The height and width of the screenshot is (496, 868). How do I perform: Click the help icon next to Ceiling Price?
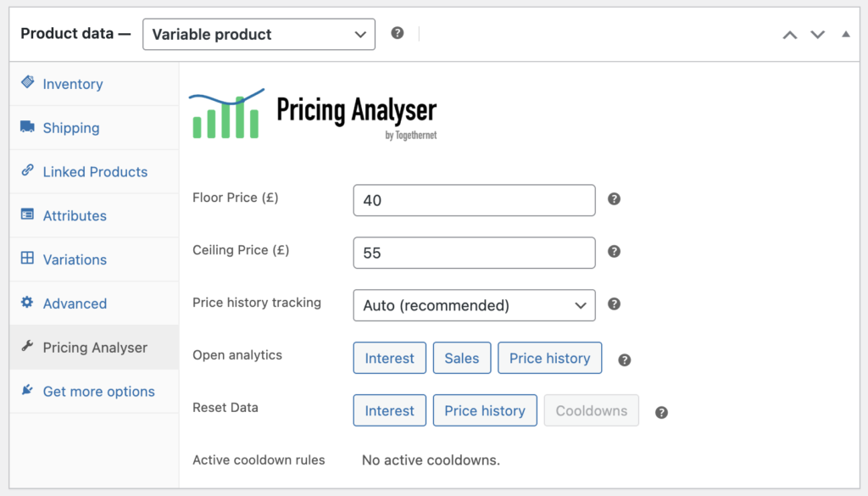pos(613,252)
